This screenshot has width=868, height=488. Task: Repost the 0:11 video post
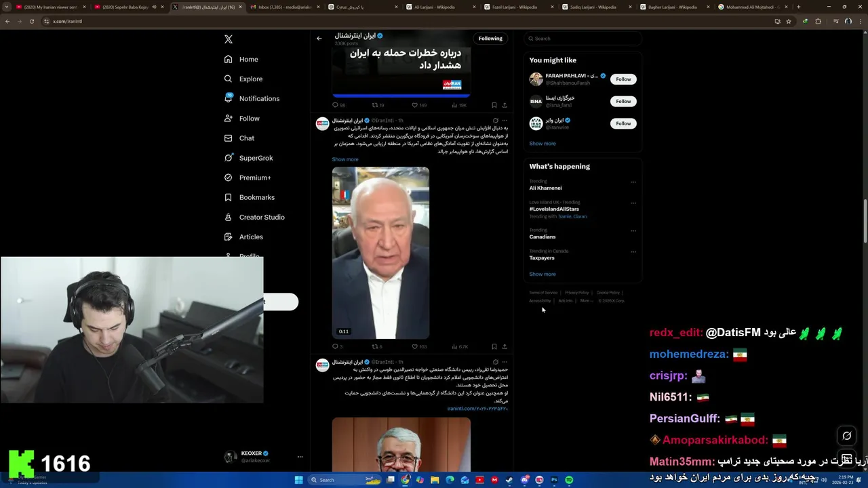(377, 346)
